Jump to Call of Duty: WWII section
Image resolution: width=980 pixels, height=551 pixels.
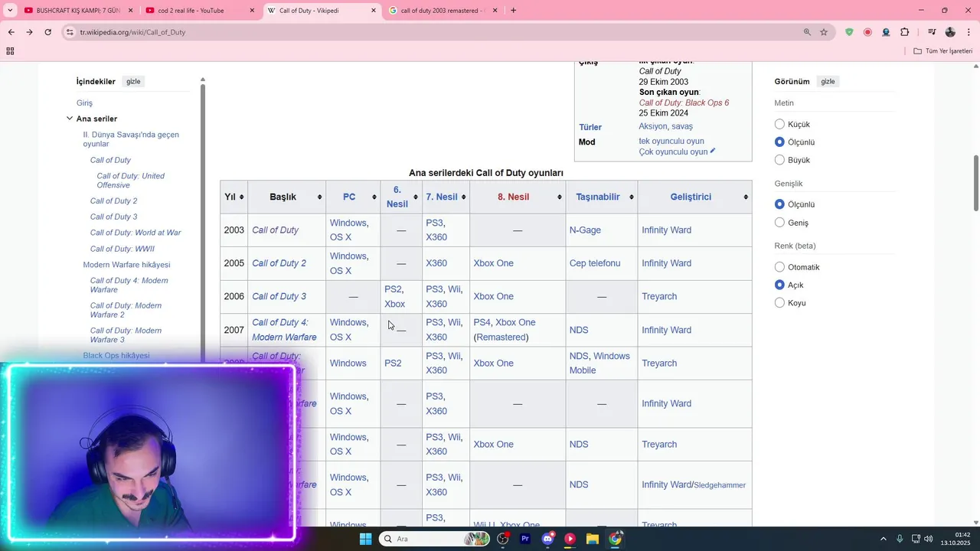pyautogui.click(x=122, y=249)
